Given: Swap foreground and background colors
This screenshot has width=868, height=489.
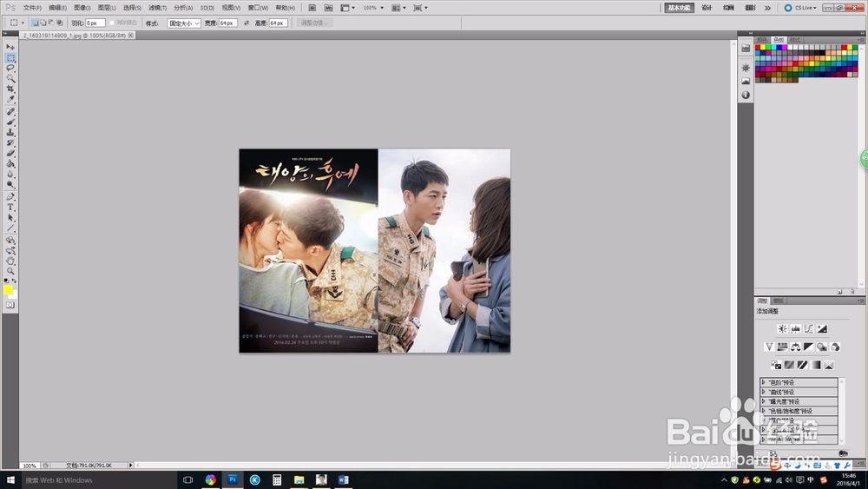Looking at the screenshot, I should (x=15, y=281).
